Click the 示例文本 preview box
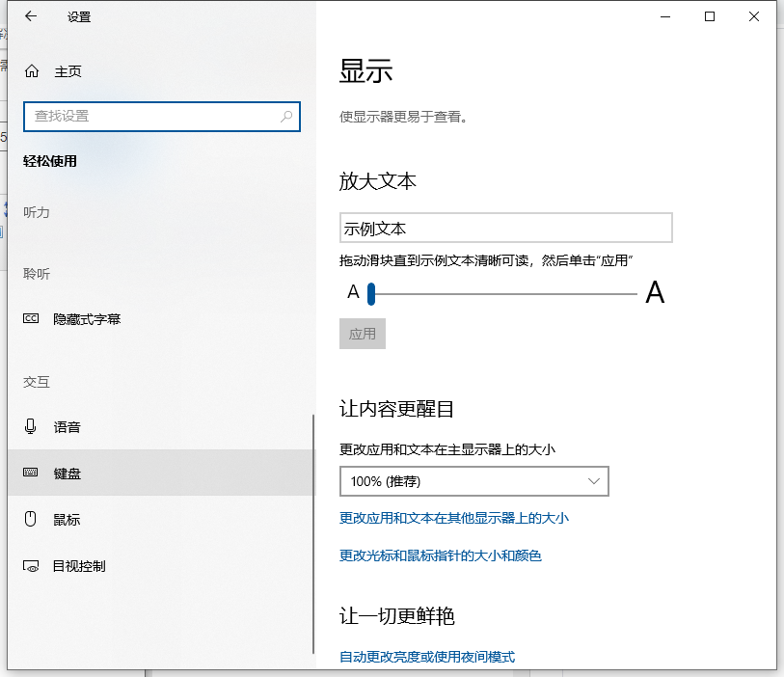Image resolution: width=784 pixels, height=677 pixels. [x=505, y=229]
